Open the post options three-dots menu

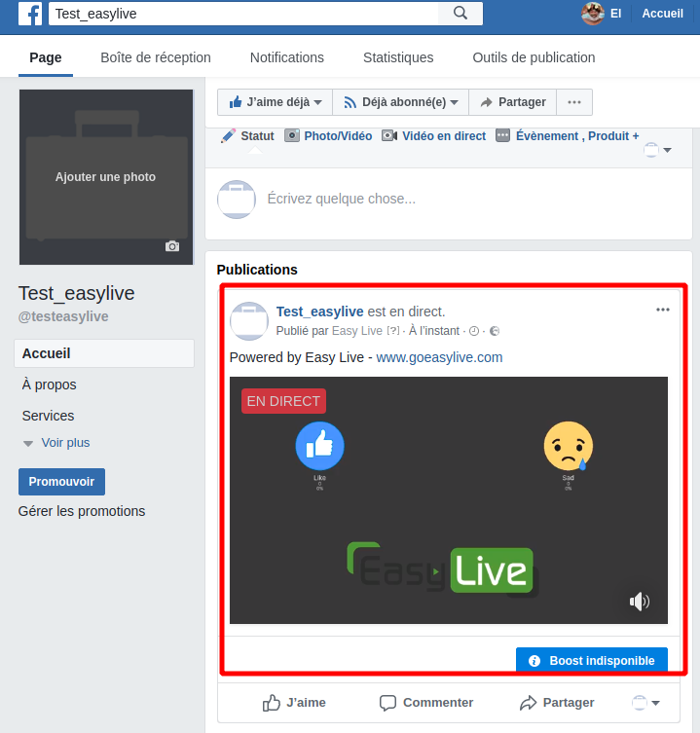663,310
